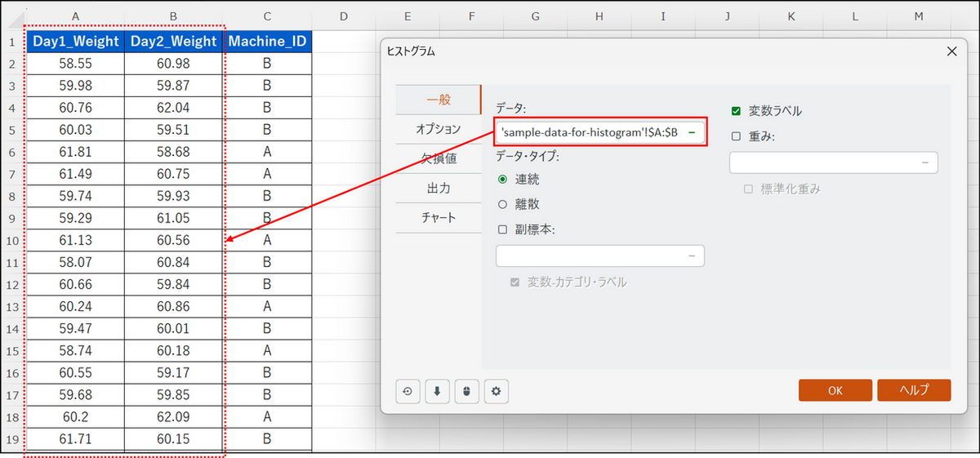Uncheck the 変数ラベル checkbox
The image size is (980, 458).
[x=736, y=111]
